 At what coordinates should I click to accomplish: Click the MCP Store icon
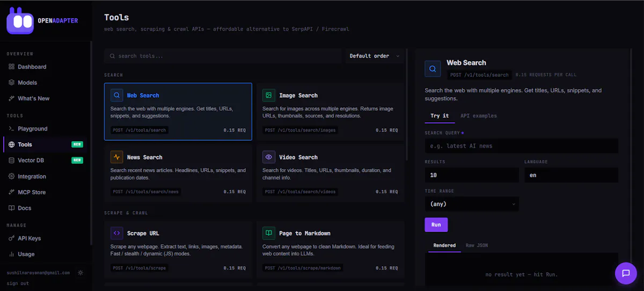click(12, 192)
